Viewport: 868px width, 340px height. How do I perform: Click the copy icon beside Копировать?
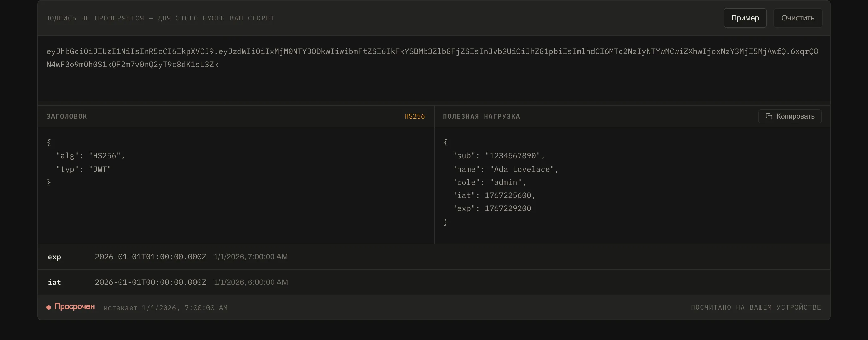pyautogui.click(x=768, y=116)
